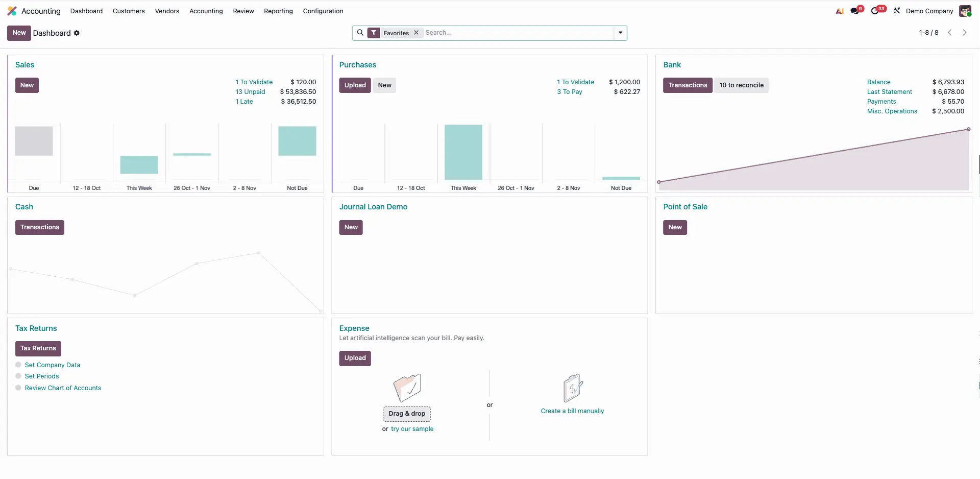
Task: Click the user avatar in the top right
Action: (966, 10)
